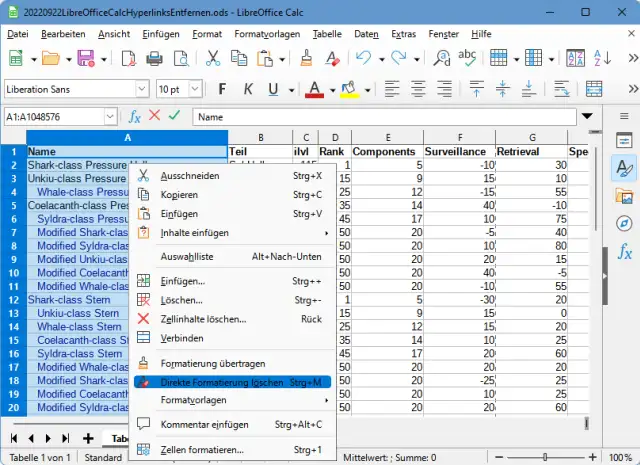The height and width of the screenshot is (465, 640).
Task: Click the Undo arrow icon
Action: [364, 58]
